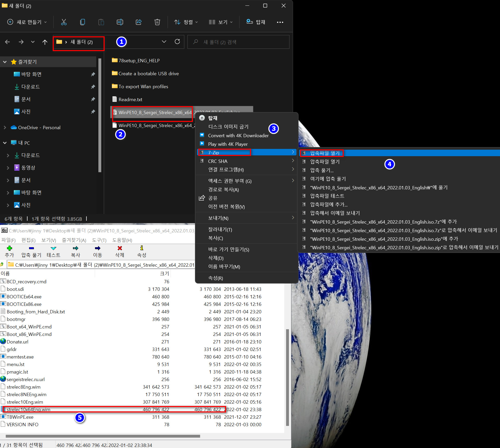The image size is (500, 448).
Task: Click the 7-Zip Copy (복사) button
Action: (76, 251)
